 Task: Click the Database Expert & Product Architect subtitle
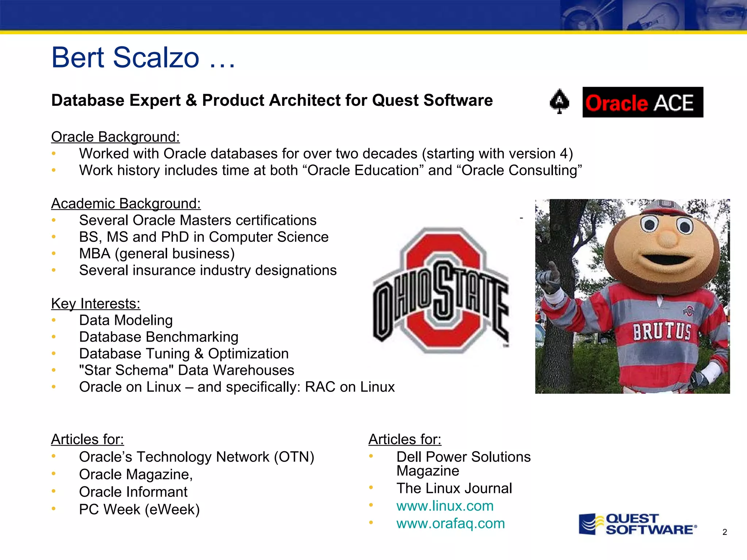(272, 100)
